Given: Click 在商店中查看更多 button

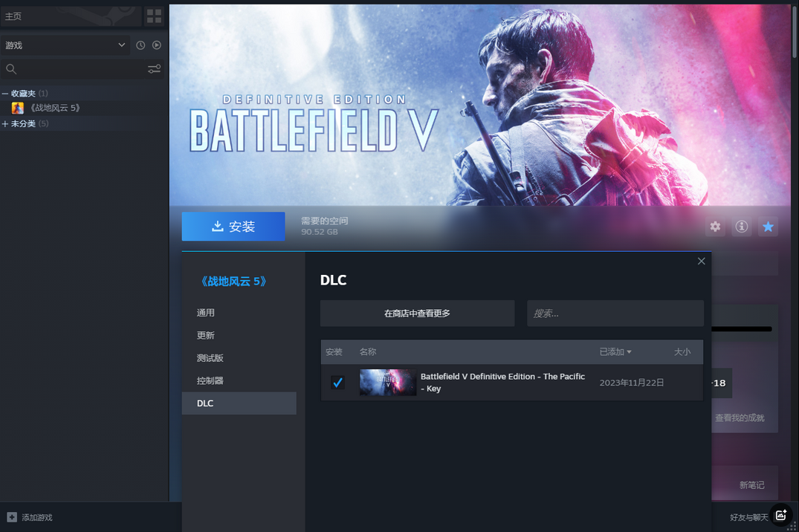Looking at the screenshot, I should [x=417, y=314].
